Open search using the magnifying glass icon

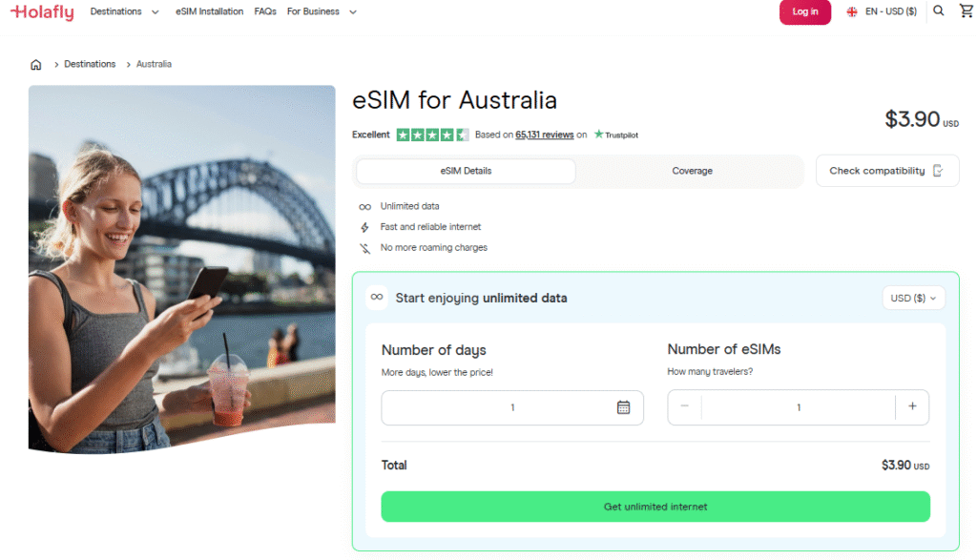point(939,10)
